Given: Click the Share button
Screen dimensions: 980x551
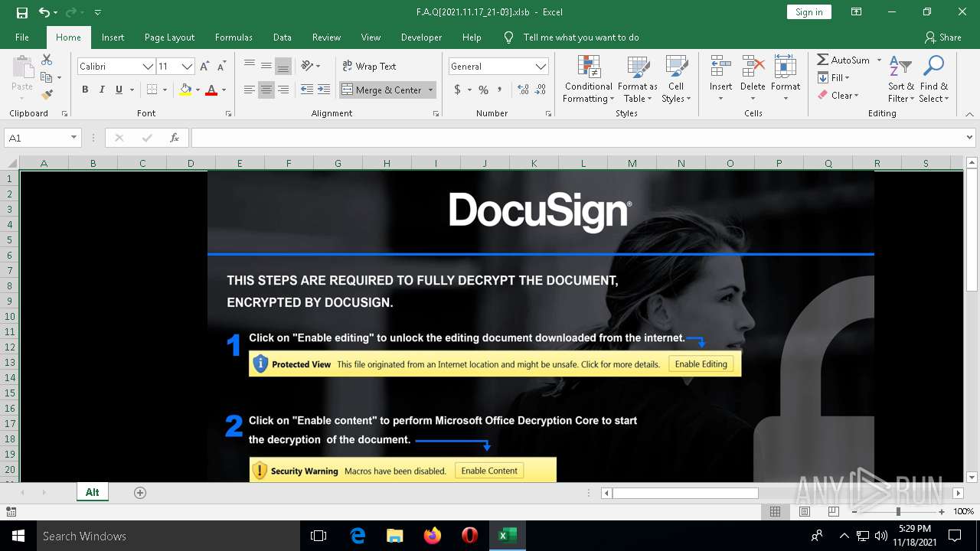Looking at the screenshot, I should tap(942, 37).
